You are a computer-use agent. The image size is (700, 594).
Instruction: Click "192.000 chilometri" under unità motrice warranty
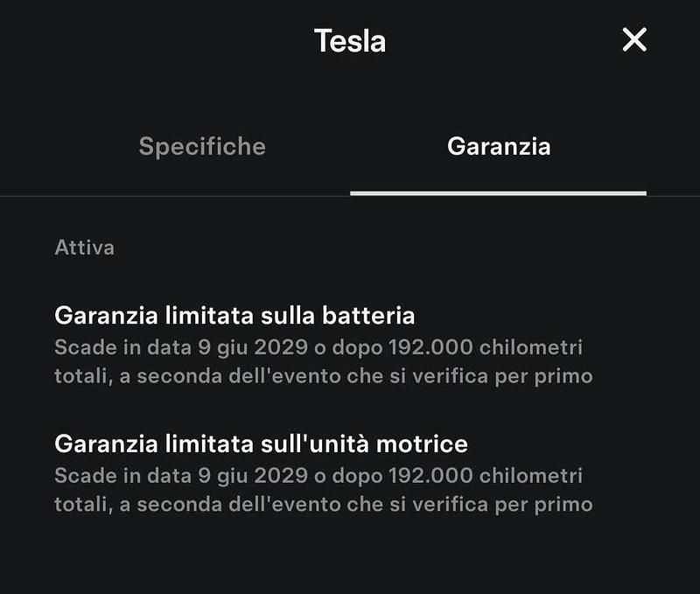482,477
